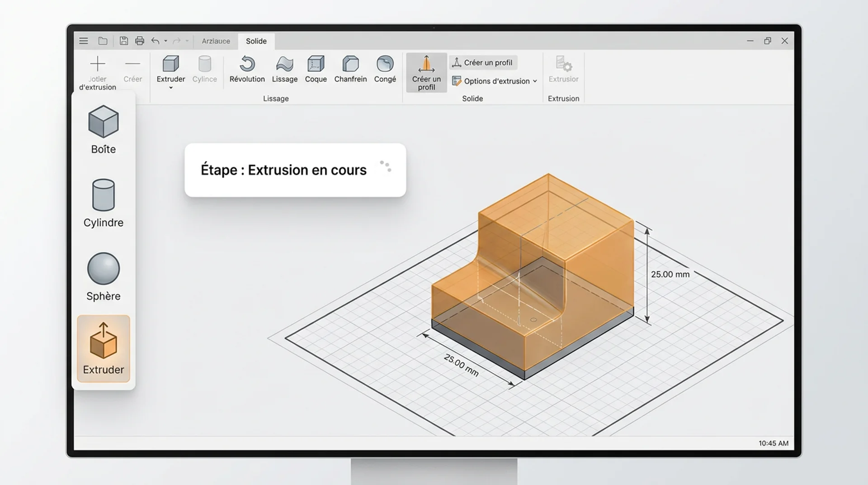Restore down the application window
868x485 pixels.
coord(768,41)
